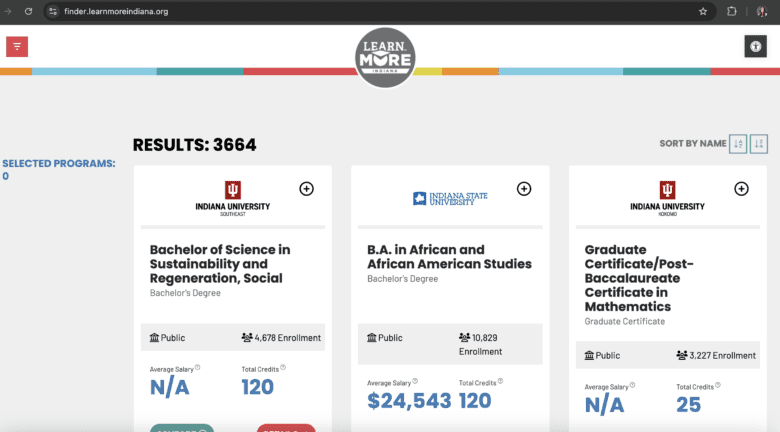The image size is (780, 432).
Task: Open the accessibility options icon
Action: click(x=755, y=47)
